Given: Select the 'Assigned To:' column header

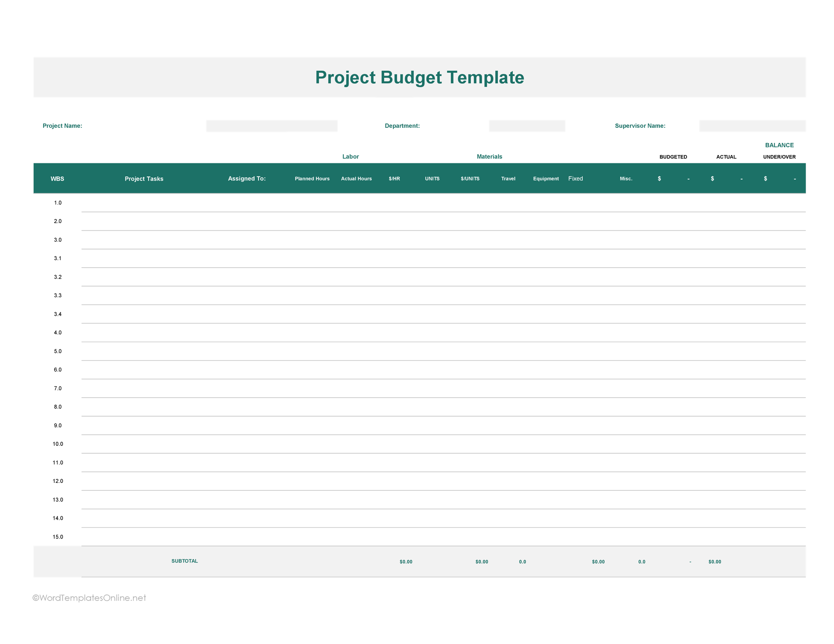Looking at the screenshot, I should pyautogui.click(x=247, y=179).
